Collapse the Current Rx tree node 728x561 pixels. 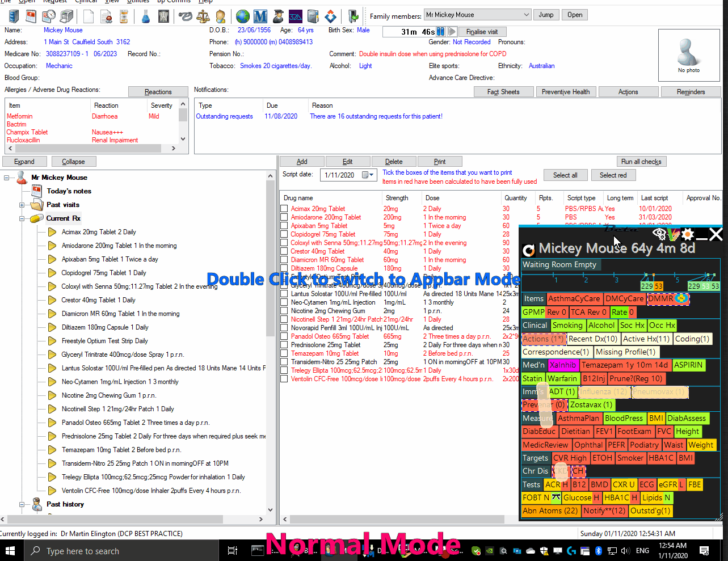22,218
